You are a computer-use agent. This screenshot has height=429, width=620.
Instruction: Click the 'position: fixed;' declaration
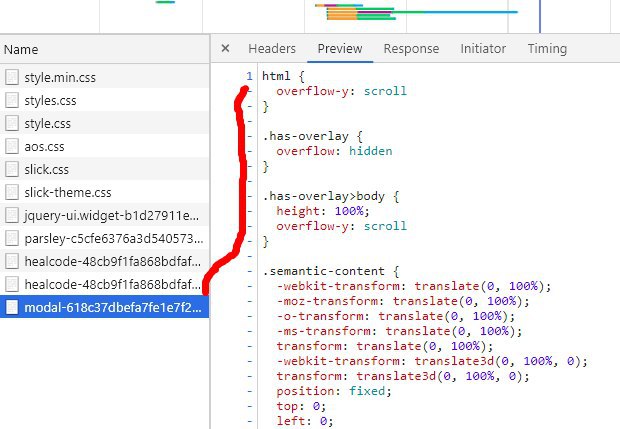pos(334,391)
